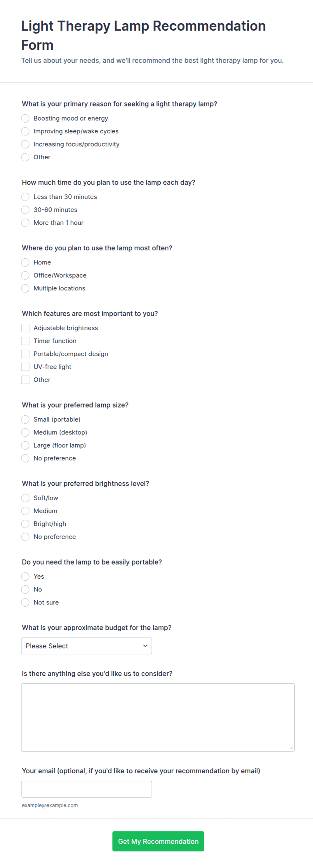Select 'Bright/high' brightness level
This screenshot has height=868, width=313.
25,524
